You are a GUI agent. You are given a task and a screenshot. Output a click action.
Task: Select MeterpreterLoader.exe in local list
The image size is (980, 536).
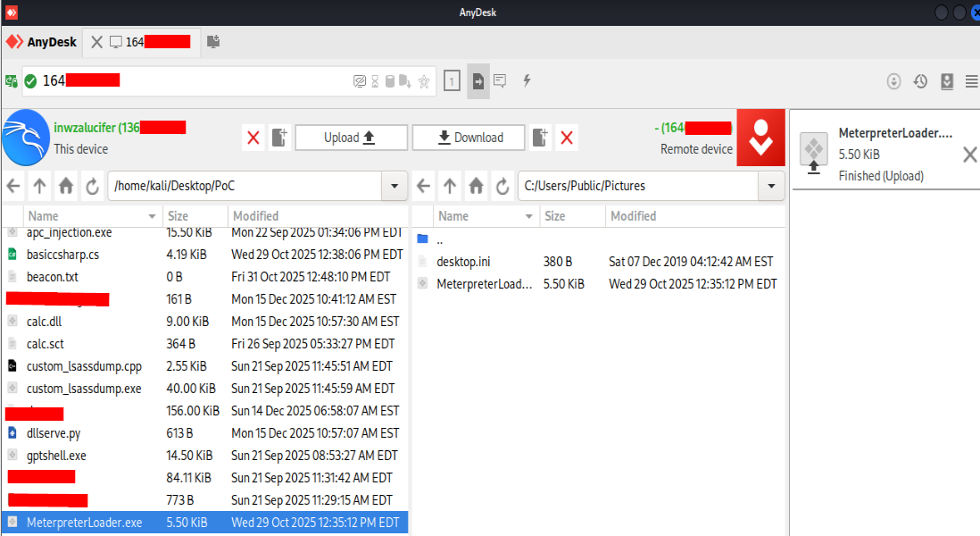[x=204, y=523]
